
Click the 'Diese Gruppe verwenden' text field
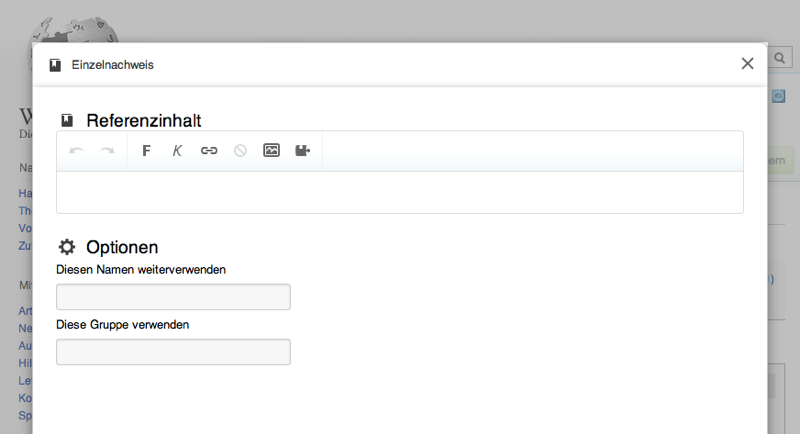click(173, 352)
